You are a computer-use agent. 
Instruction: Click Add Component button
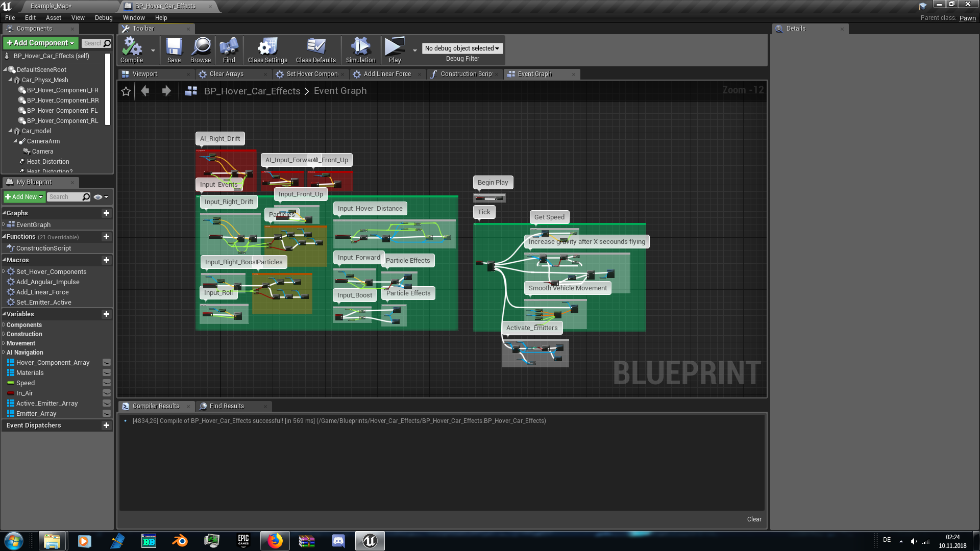[41, 43]
